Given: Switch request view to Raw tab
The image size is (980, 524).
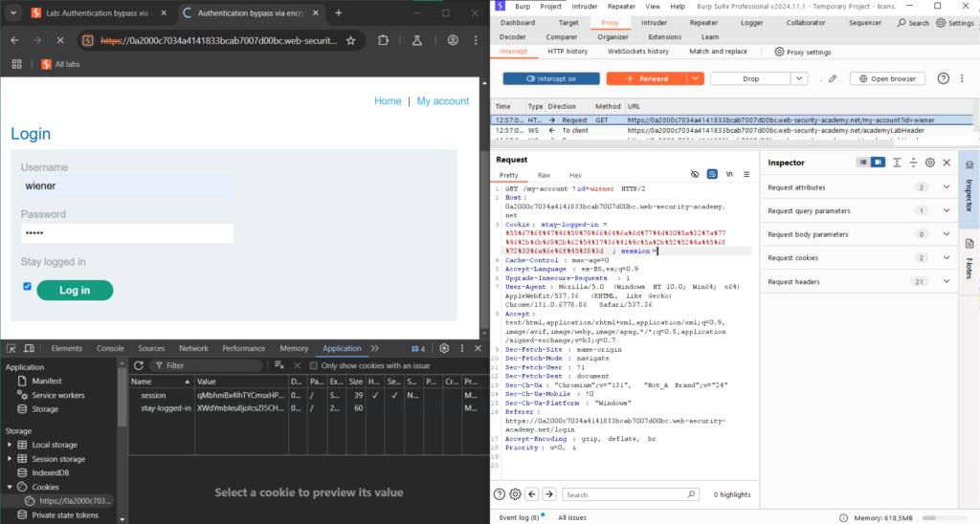Looking at the screenshot, I should (544, 175).
